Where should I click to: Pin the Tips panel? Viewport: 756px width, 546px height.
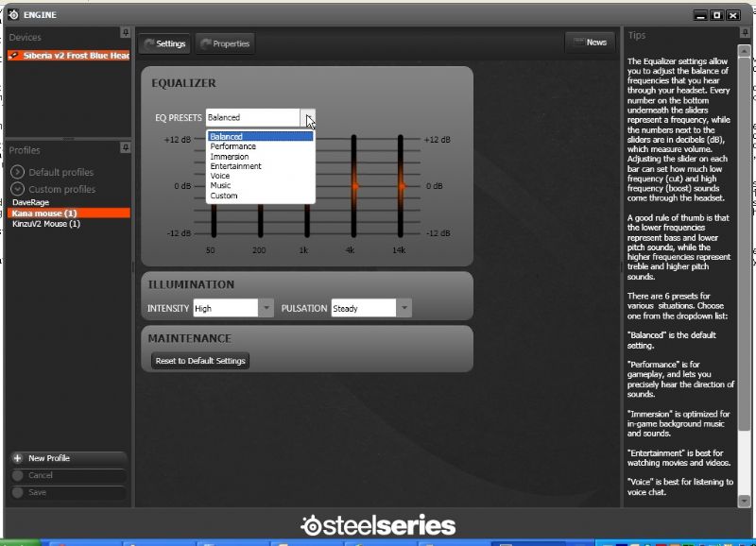(x=745, y=33)
